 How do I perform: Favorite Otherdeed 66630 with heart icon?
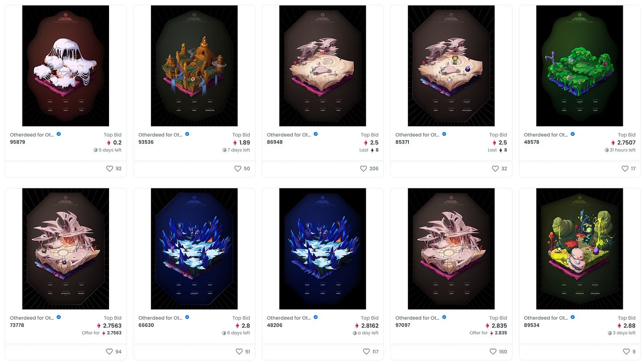coord(239,351)
